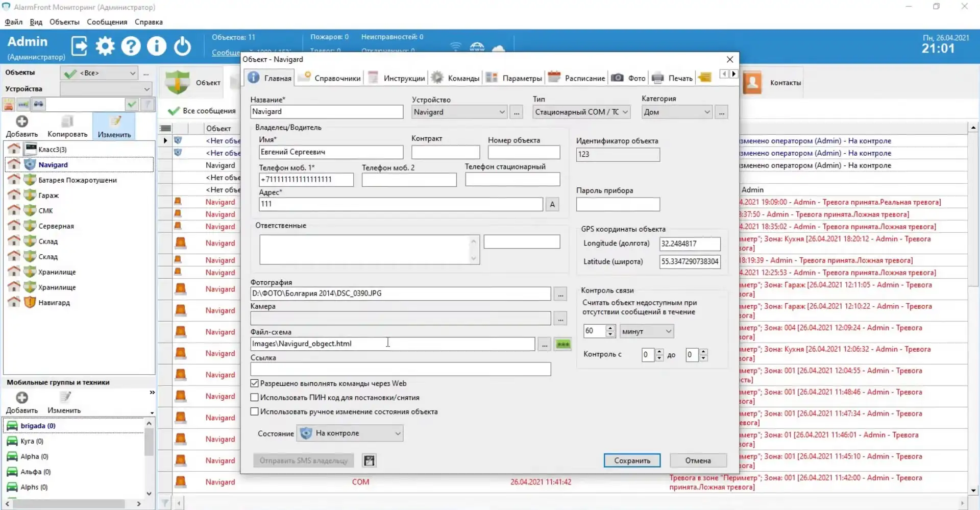Viewport: 980px width, 510px height.
Task: Click the logout icon next to Admin
Action: [79, 46]
